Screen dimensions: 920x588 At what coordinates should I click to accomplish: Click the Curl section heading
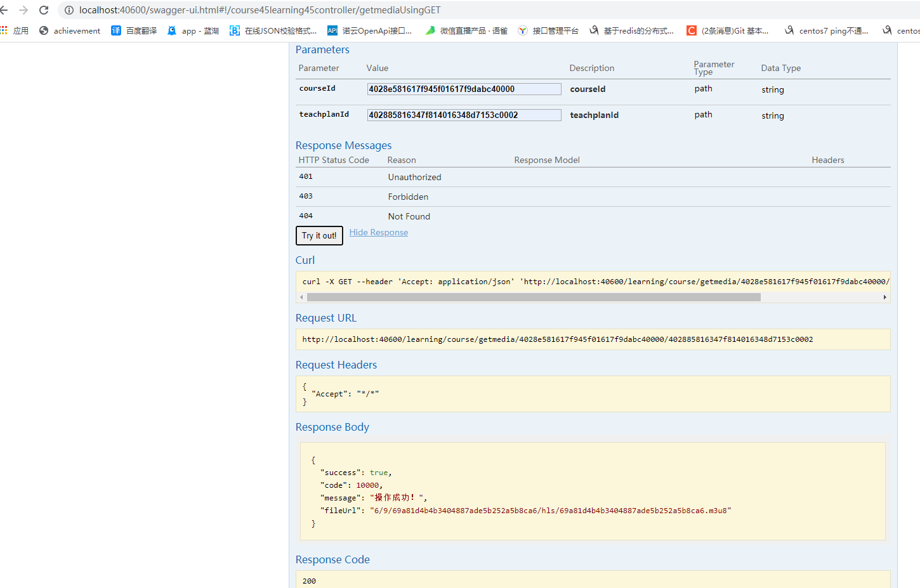305,261
